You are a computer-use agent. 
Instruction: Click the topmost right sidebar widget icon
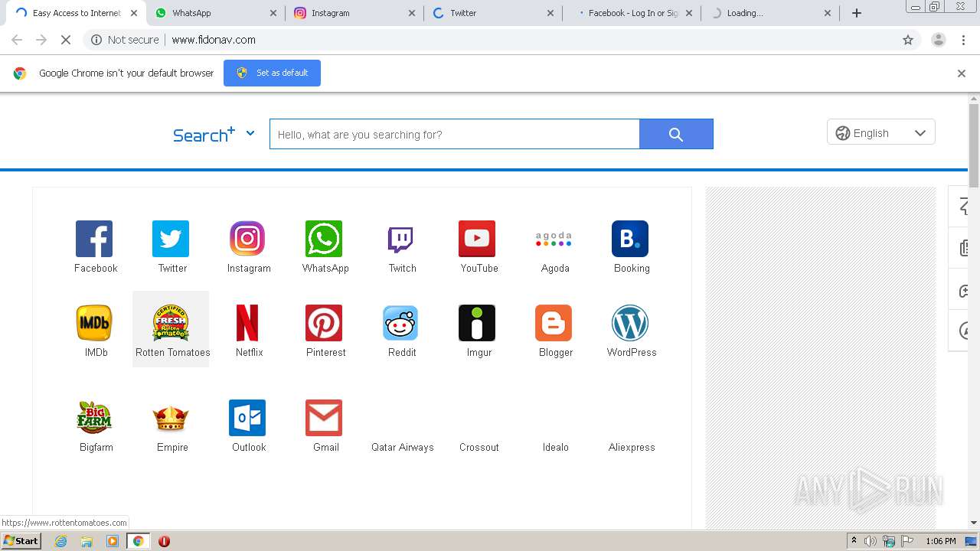click(964, 206)
